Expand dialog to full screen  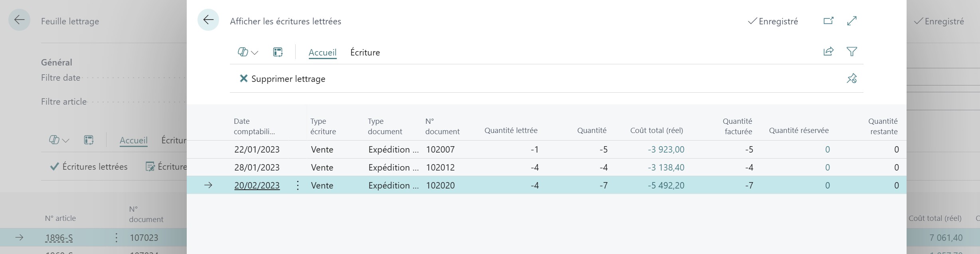[x=852, y=21]
